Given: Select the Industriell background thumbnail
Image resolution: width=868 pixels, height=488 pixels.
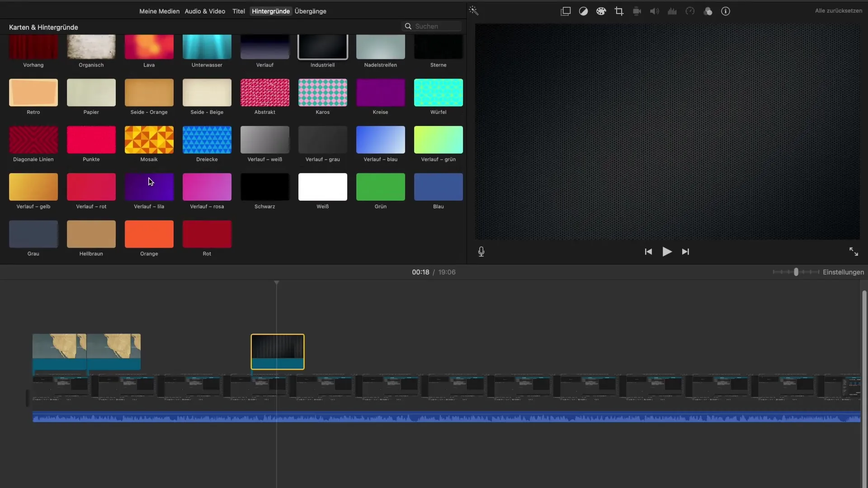Looking at the screenshot, I should (x=323, y=47).
